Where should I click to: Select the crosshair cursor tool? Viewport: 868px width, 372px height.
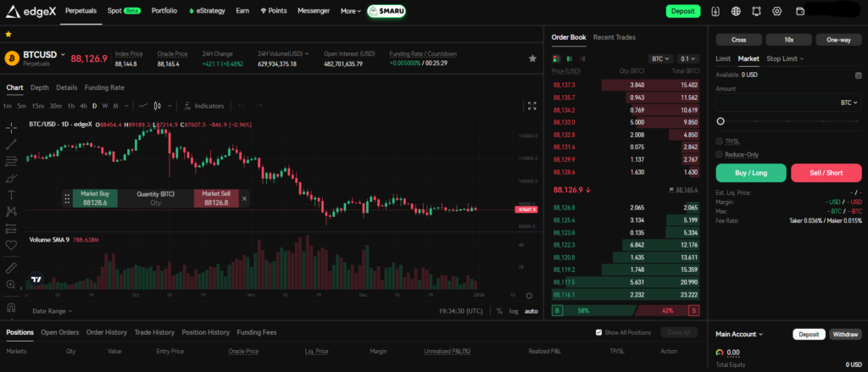point(11,127)
